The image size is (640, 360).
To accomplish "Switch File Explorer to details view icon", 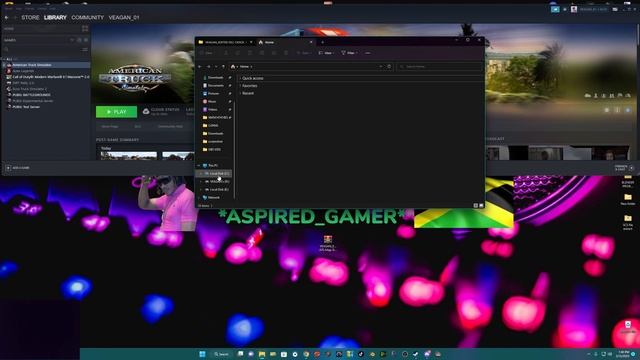I will 476,205.
